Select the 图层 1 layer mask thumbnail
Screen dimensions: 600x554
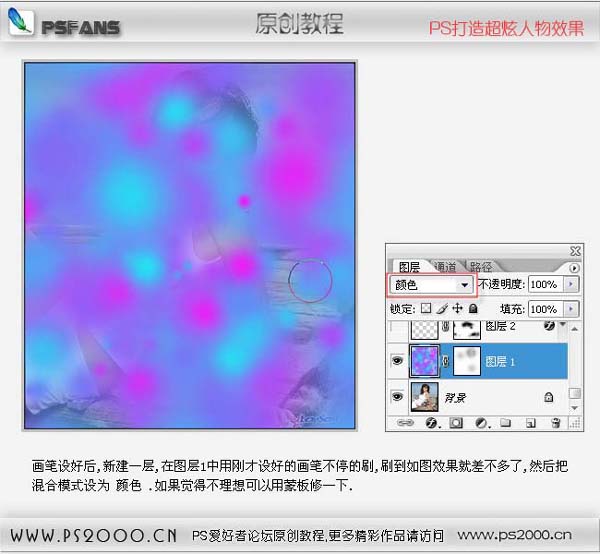[465, 361]
